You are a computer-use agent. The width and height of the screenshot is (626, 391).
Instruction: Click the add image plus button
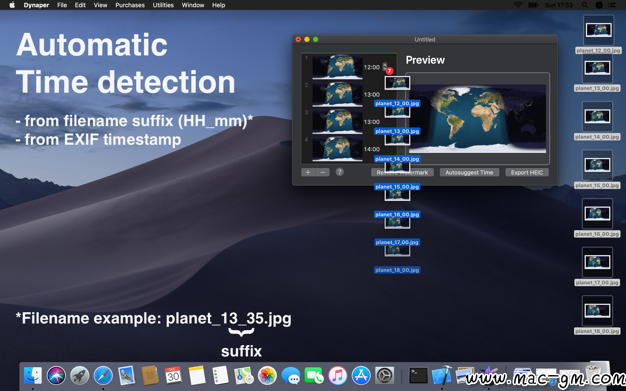point(308,173)
